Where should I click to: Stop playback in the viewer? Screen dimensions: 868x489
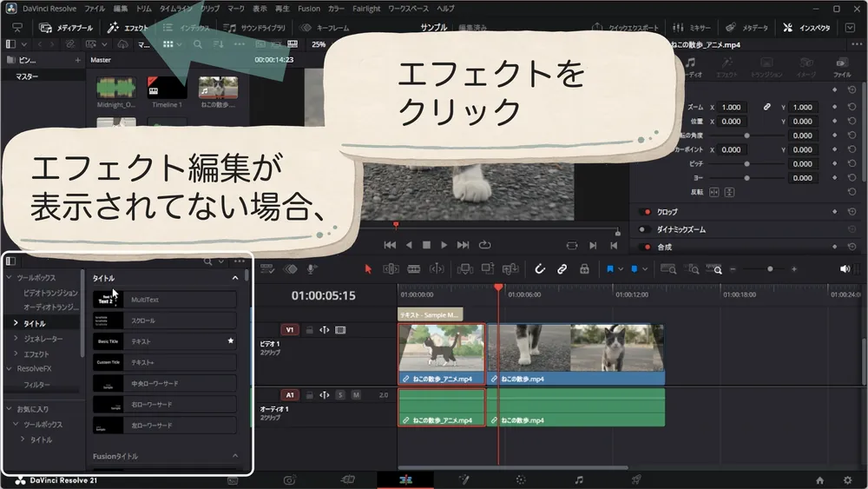tap(426, 245)
